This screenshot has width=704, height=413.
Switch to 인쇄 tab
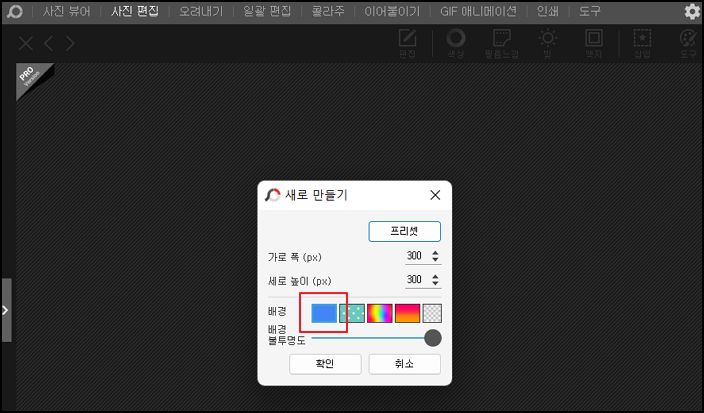548,11
